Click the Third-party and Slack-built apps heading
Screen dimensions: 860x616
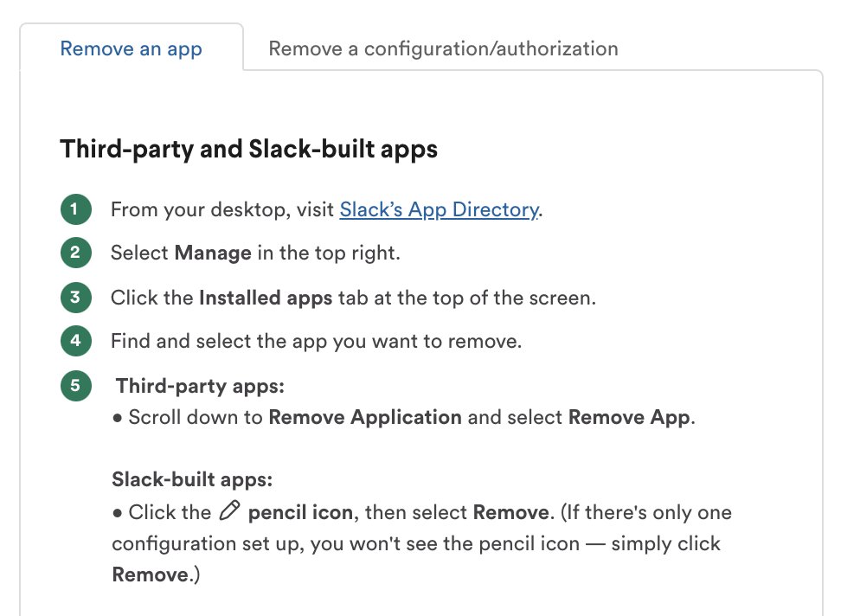click(248, 149)
